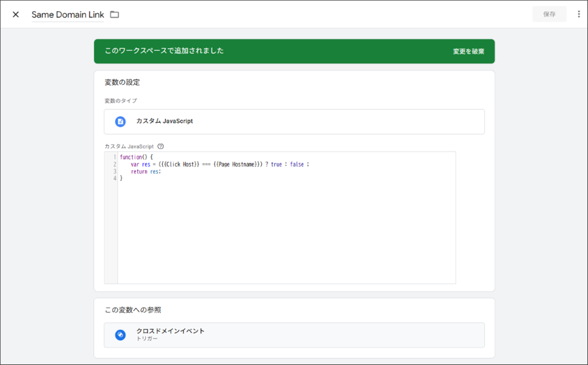Open the クロスドメインイベント trigger reference
The height and width of the screenshot is (365, 588).
coord(295,335)
